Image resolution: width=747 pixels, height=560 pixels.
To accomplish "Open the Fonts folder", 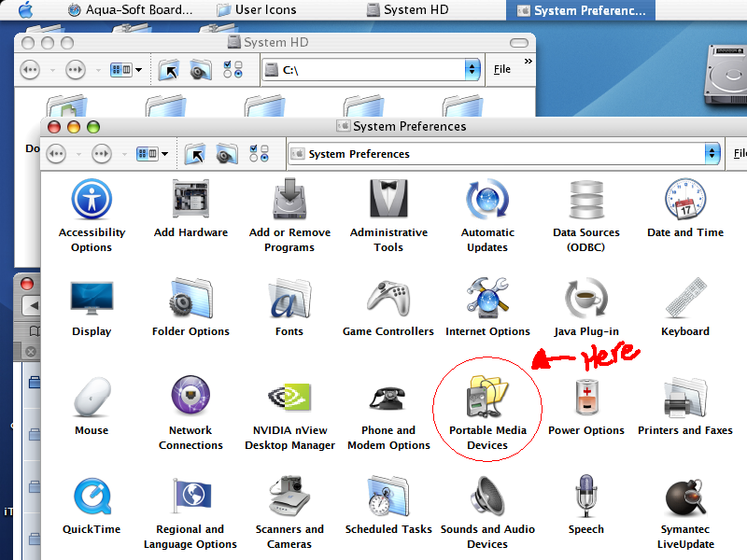I will click(289, 307).
